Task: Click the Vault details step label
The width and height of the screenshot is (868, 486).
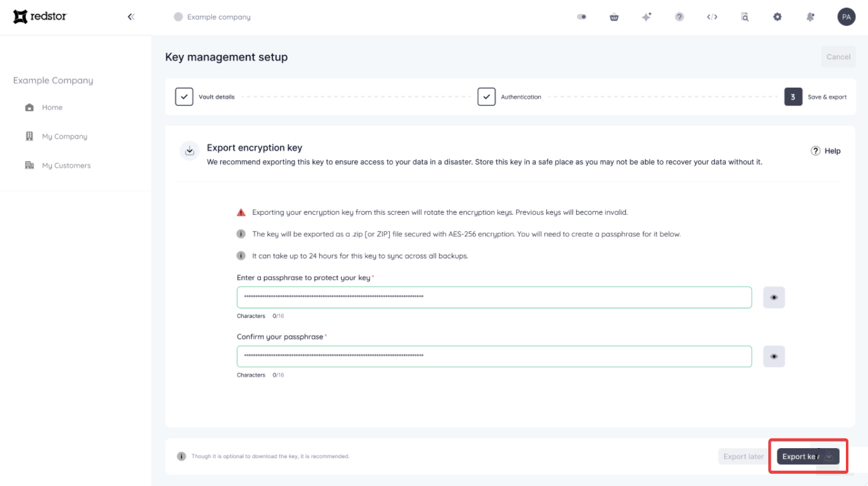Action: 217,97
